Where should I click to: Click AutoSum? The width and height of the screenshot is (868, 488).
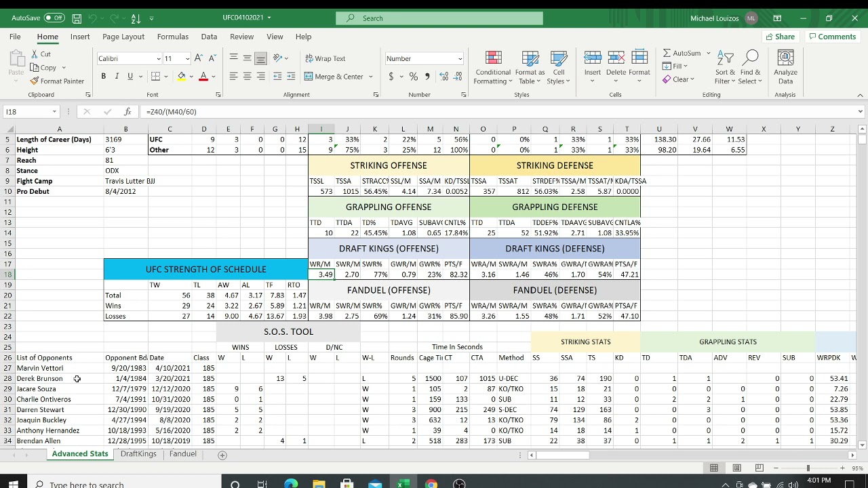682,54
